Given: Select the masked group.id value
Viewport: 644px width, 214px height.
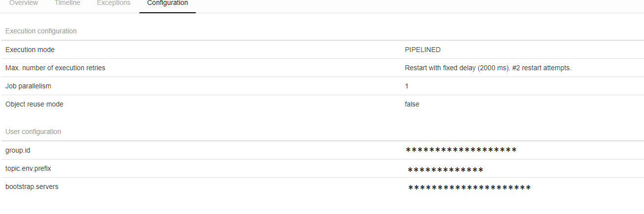Looking at the screenshot, I should click(461, 150).
